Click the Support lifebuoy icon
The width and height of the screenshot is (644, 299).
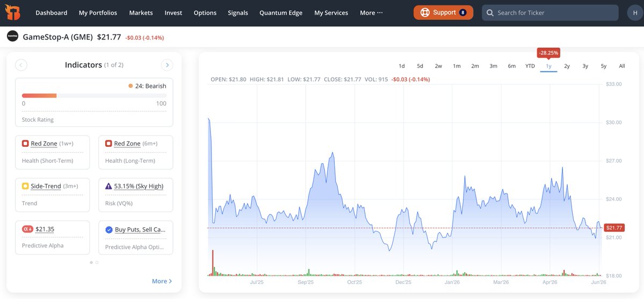pyautogui.click(x=425, y=12)
